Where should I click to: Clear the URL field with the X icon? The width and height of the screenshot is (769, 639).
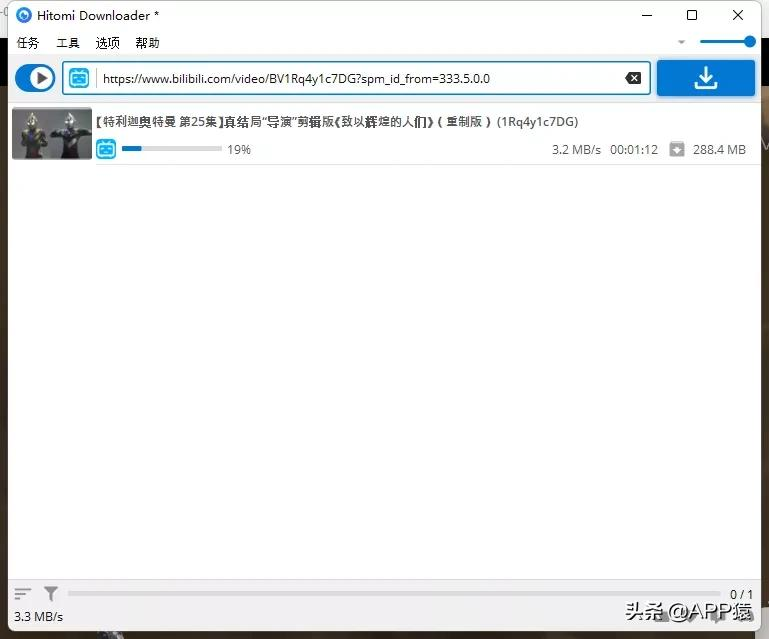(x=633, y=78)
